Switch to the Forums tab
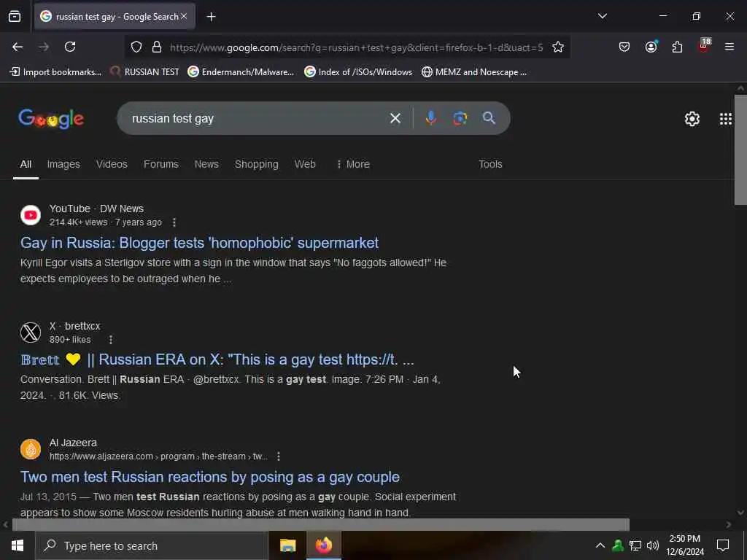The width and height of the screenshot is (747, 560). click(x=161, y=164)
